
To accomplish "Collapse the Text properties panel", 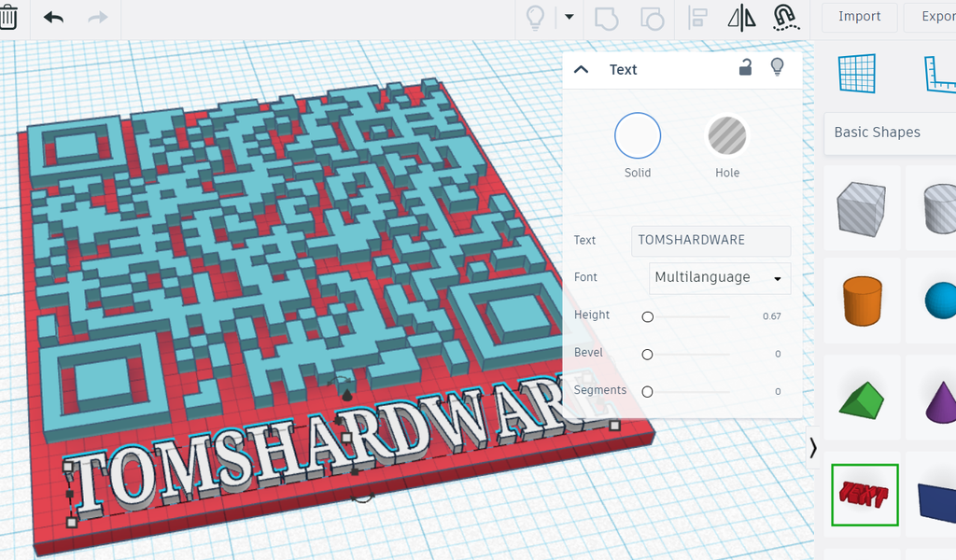I will tap(581, 69).
